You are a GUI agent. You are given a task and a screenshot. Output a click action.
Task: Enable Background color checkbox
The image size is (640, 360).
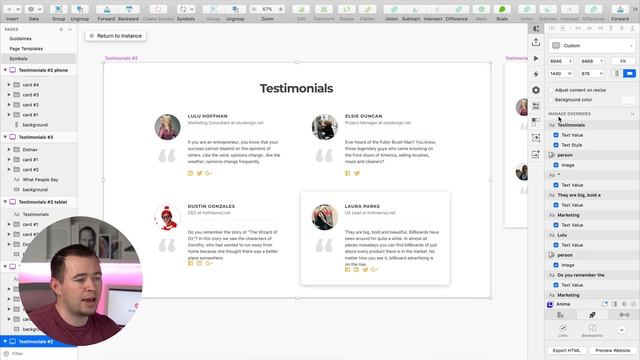(551, 100)
